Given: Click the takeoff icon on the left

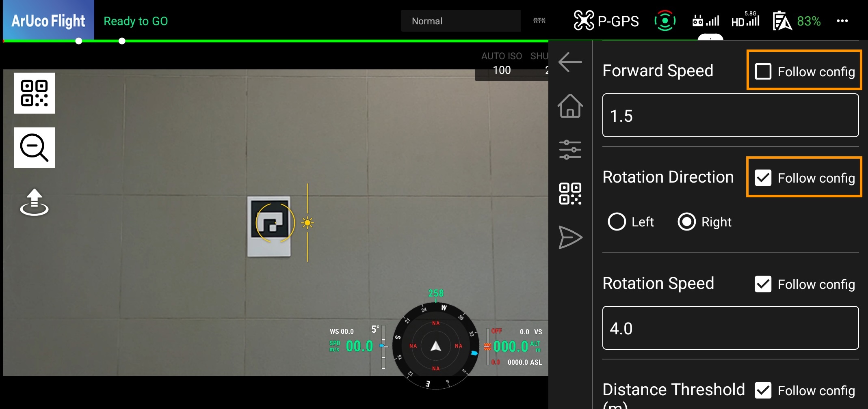Looking at the screenshot, I should (34, 203).
